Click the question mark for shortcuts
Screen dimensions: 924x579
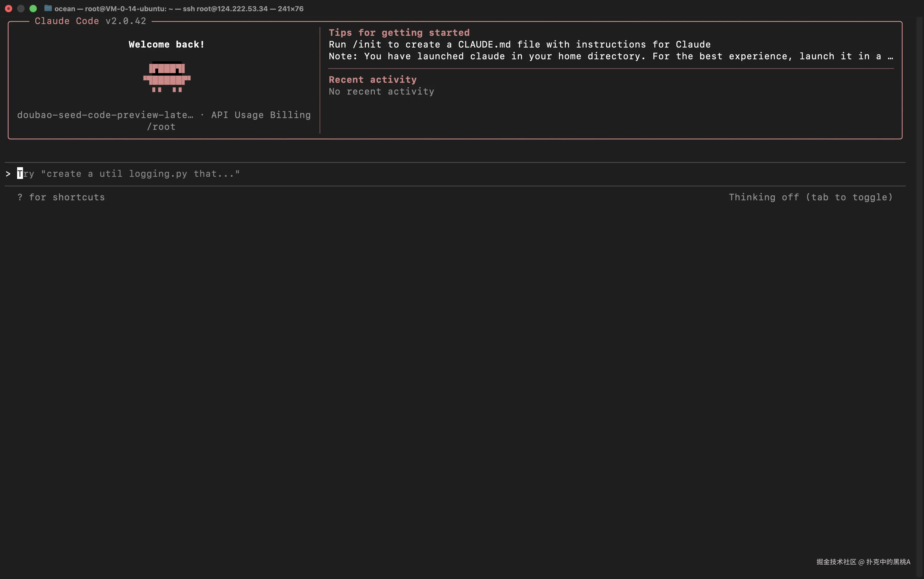[20, 197]
